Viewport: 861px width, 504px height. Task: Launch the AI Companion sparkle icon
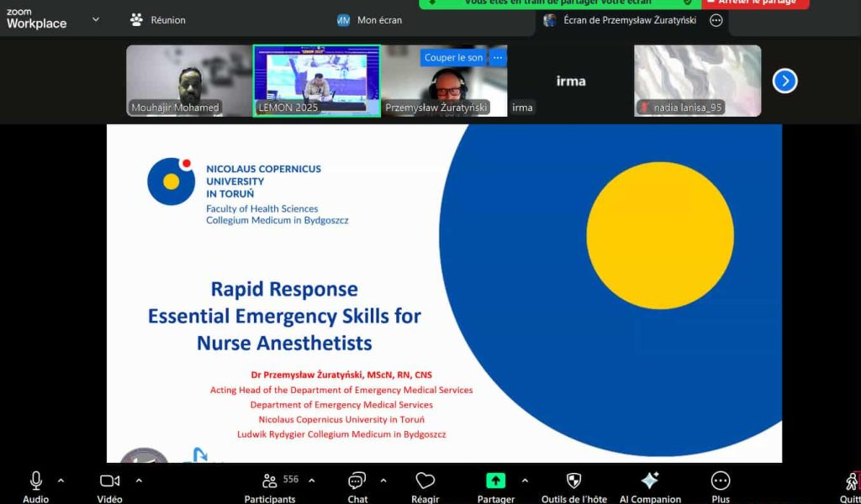pos(649,480)
